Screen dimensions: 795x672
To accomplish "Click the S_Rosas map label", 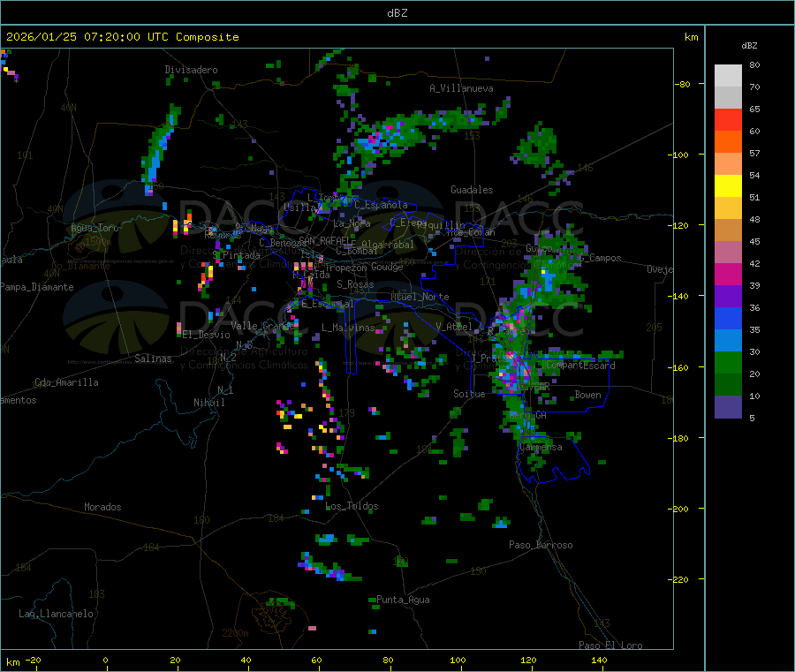I will [355, 284].
